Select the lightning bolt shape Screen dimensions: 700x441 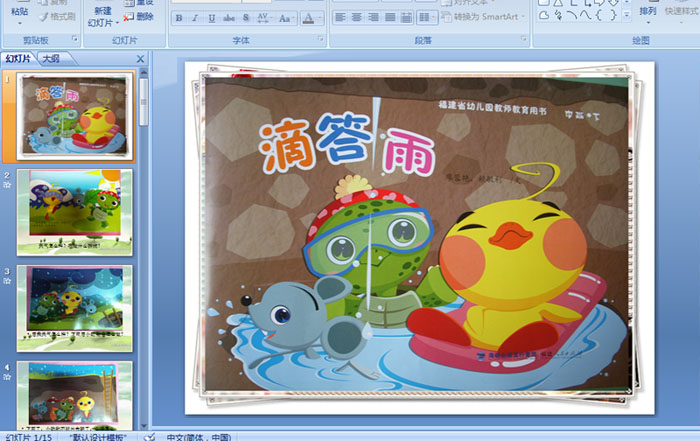[558, 15]
